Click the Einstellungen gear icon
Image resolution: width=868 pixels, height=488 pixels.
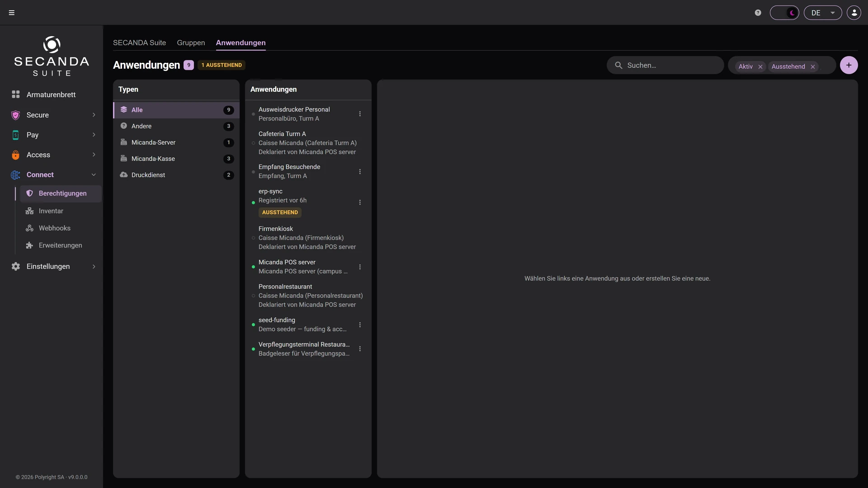click(16, 267)
